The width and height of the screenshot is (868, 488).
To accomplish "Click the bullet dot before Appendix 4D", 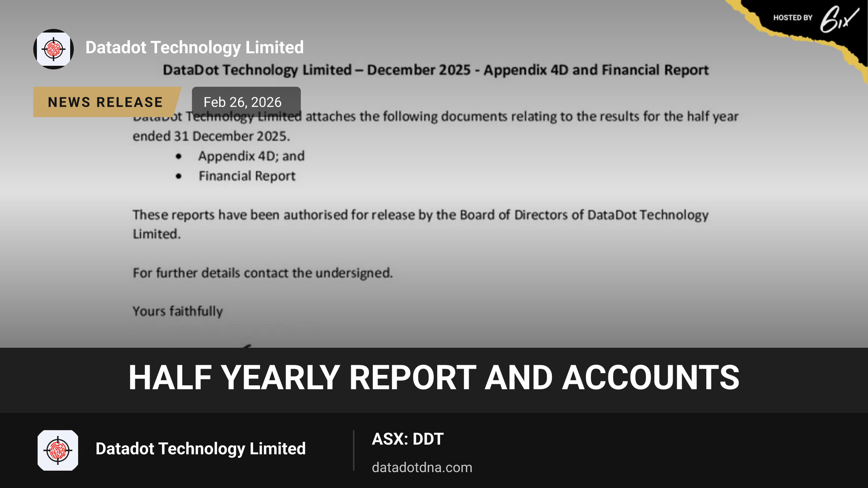I will click(x=178, y=157).
